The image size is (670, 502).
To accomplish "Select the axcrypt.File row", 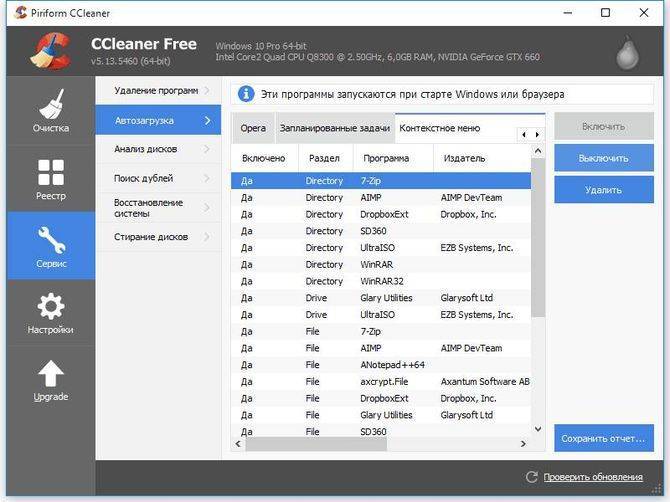I will pos(381,382).
